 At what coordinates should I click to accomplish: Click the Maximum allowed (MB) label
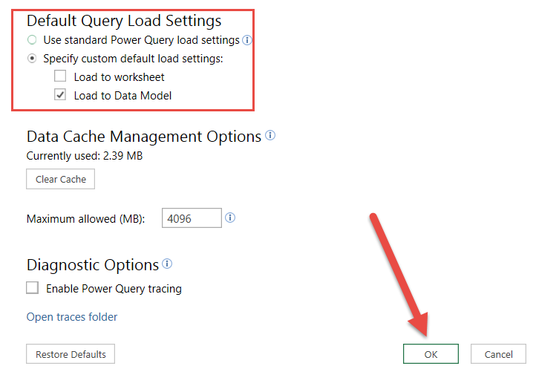coord(85,219)
